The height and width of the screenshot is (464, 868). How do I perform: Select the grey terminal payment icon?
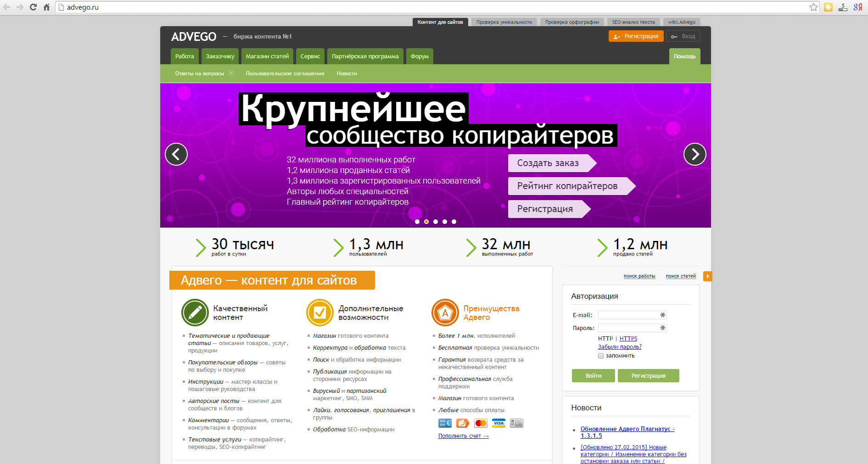pyautogui.click(x=516, y=423)
